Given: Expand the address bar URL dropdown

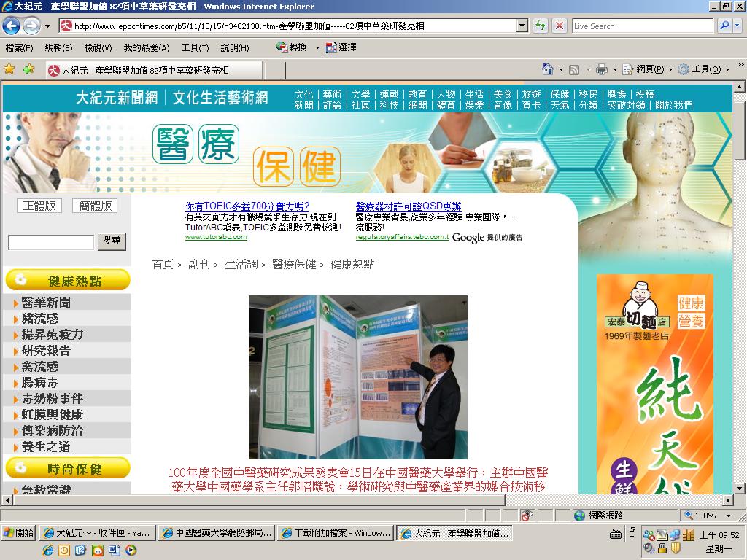Looking at the screenshot, I should click(522, 26).
